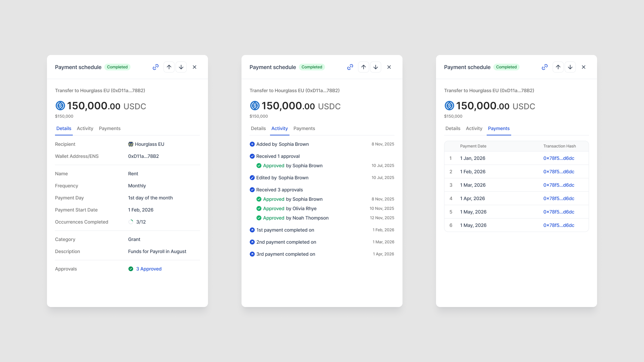Click the Transaction Hash column header
Screen dimensions: 644x362
(x=559, y=146)
